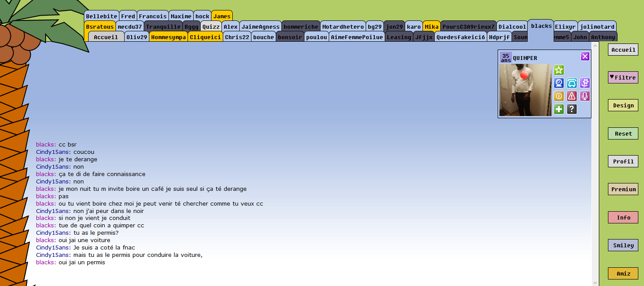
Task: Select the JaimeAgness tab
Action: (x=261, y=27)
